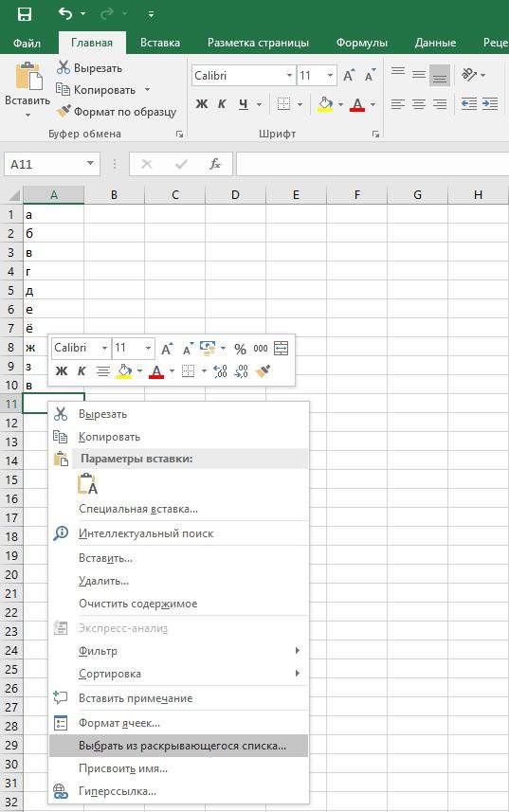Open the Undo history dropdown arrow
The width and height of the screenshot is (509, 812).
pos(82,14)
